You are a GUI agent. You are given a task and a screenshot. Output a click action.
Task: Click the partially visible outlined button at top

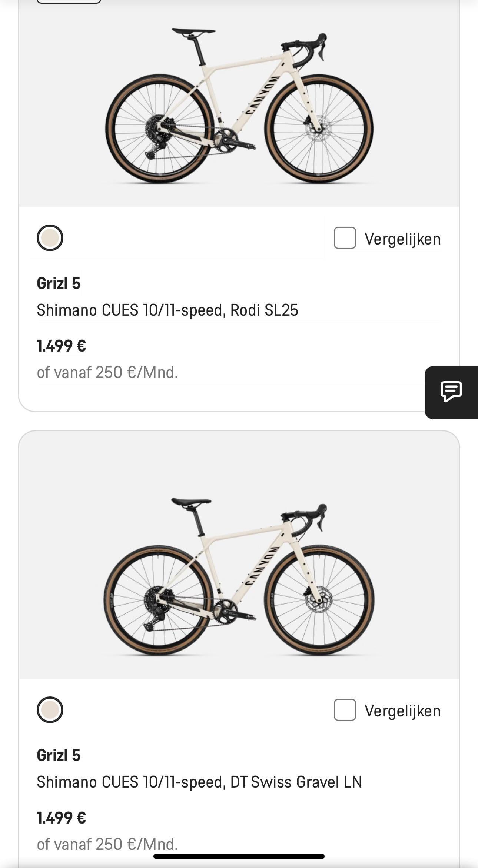click(x=69, y=1)
